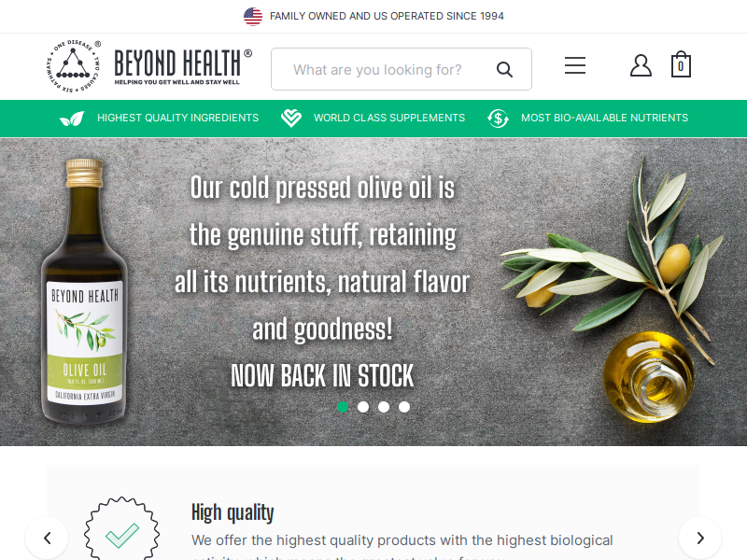Click the US flag icon
The height and width of the screenshot is (560, 747).
click(253, 16)
